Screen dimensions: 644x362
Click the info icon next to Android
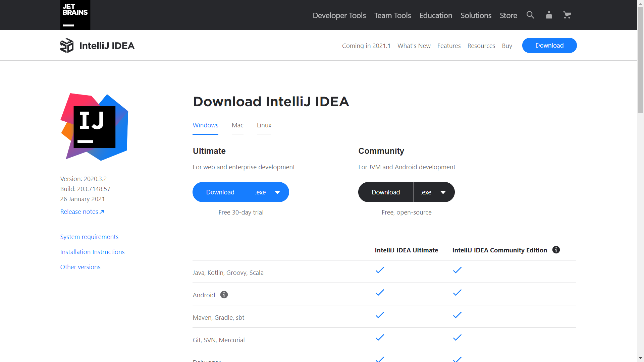(x=224, y=295)
